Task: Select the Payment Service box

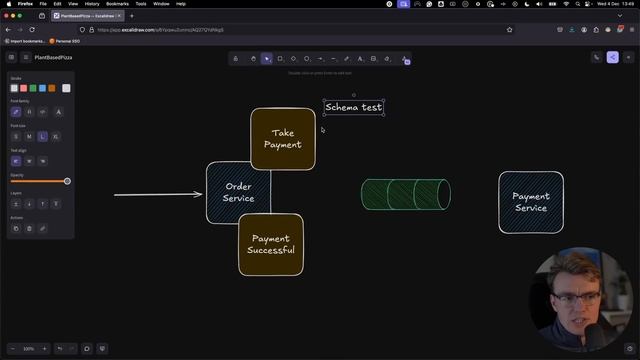Action: (x=531, y=202)
